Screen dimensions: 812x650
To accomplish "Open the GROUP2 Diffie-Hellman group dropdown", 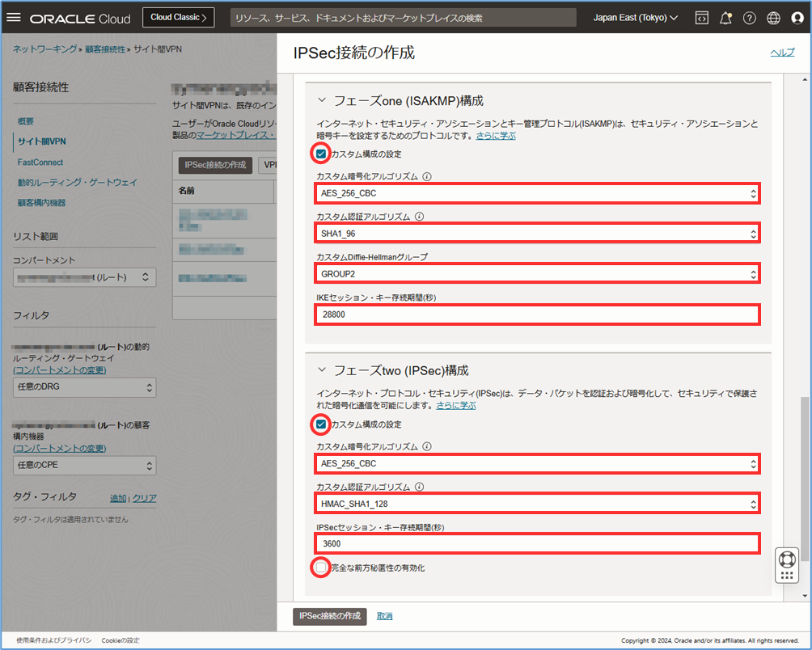I will click(x=538, y=274).
